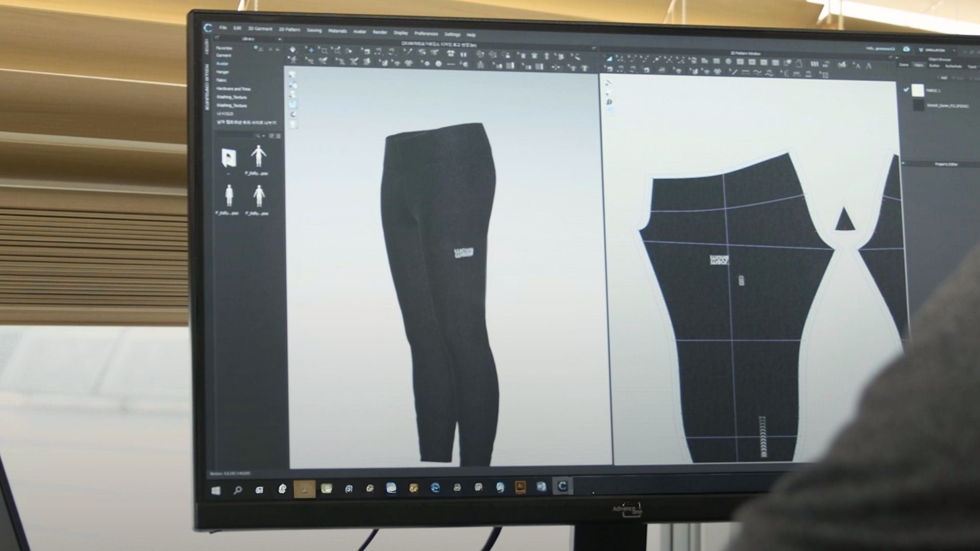Open the Materials menu
The image size is (980, 551).
click(x=337, y=31)
